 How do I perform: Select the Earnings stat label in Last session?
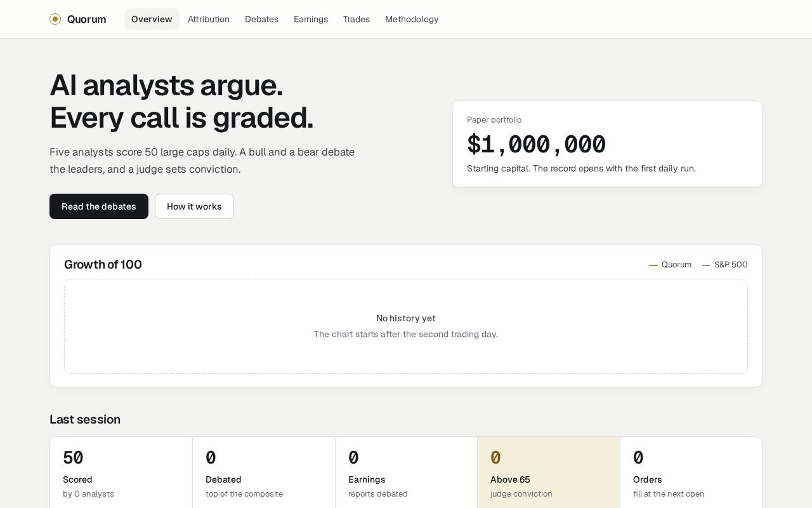tap(367, 479)
